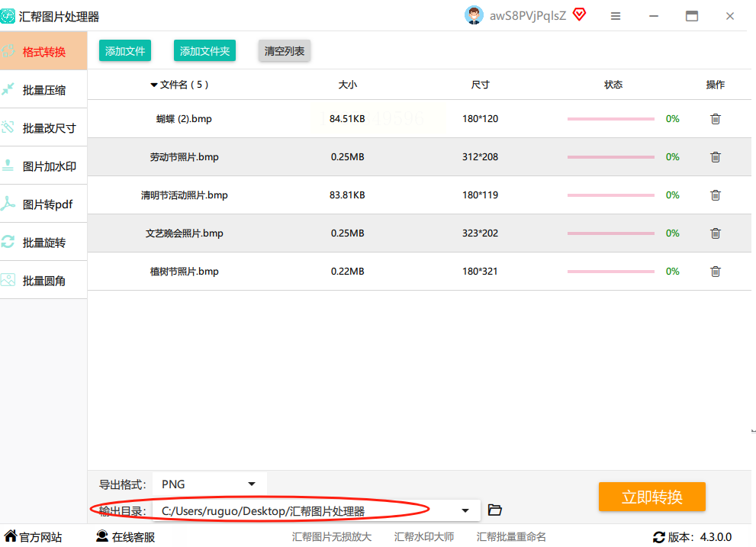Click dimension value 323*202
This screenshot has width=756, height=547.
pyautogui.click(x=480, y=233)
